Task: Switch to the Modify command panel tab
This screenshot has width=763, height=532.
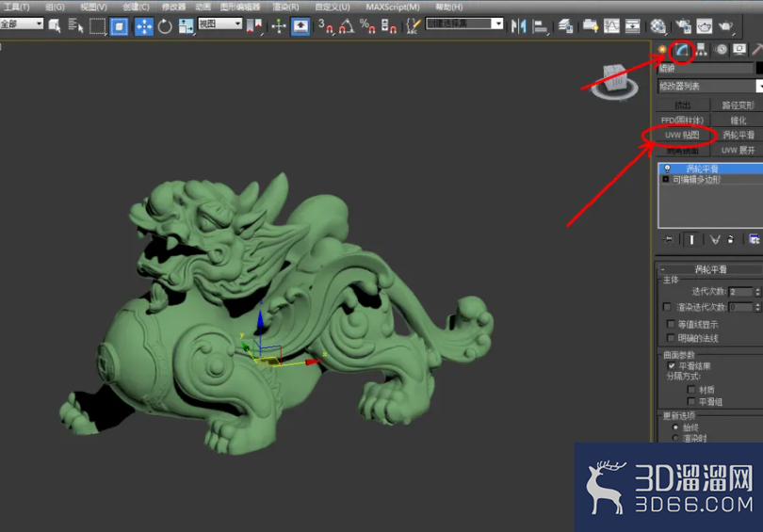Action: tap(681, 50)
